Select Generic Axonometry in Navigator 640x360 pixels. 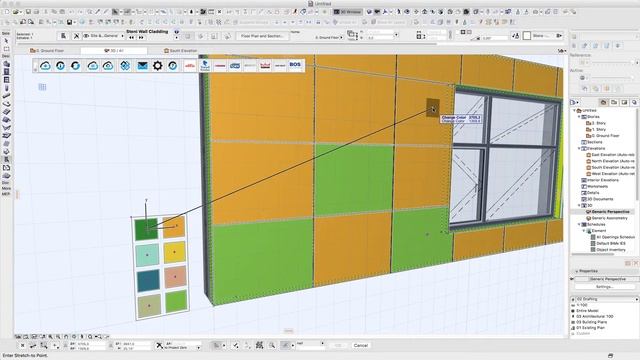(609, 218)
